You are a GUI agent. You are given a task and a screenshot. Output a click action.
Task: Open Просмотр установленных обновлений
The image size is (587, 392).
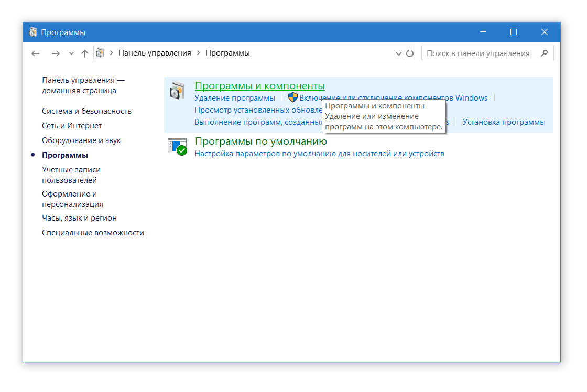pyautogui.click(x=258, y=110)
